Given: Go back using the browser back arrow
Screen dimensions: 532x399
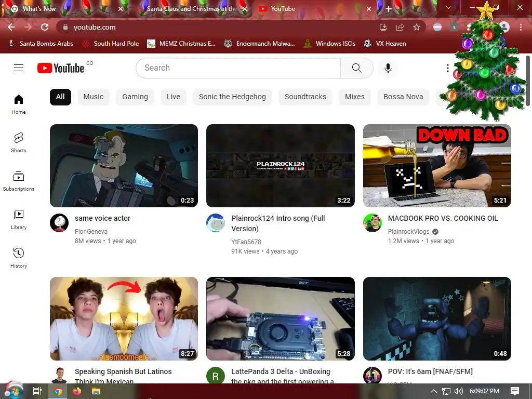Looking at the screenshot, I should click(11, 27).
